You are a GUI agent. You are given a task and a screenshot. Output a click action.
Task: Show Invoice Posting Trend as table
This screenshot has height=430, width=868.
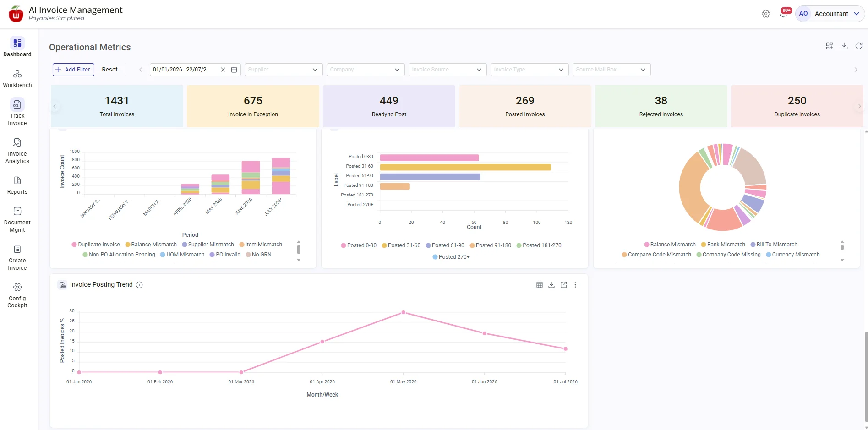540,285
